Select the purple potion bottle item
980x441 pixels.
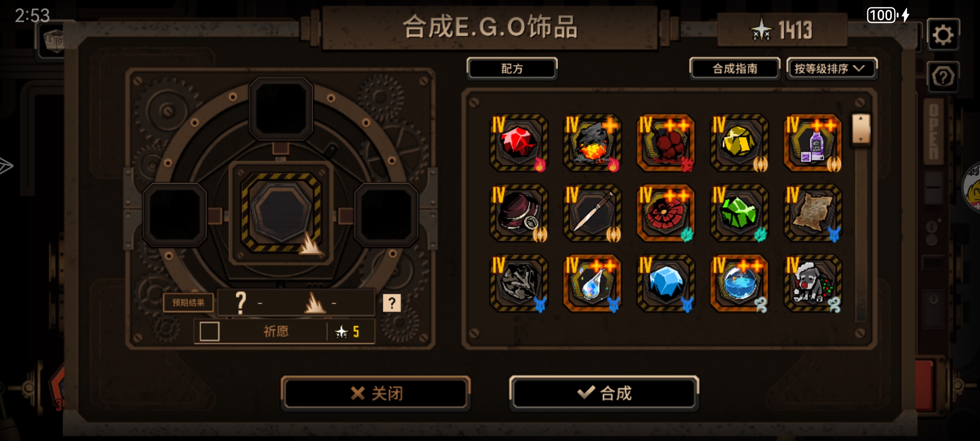click(x=813, y=143)
